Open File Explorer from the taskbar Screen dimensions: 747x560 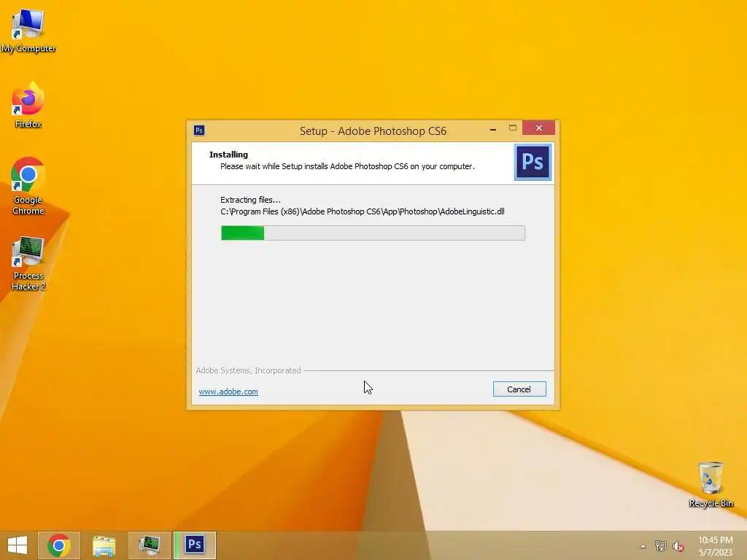pyautogui.click(x=104, y=545)
